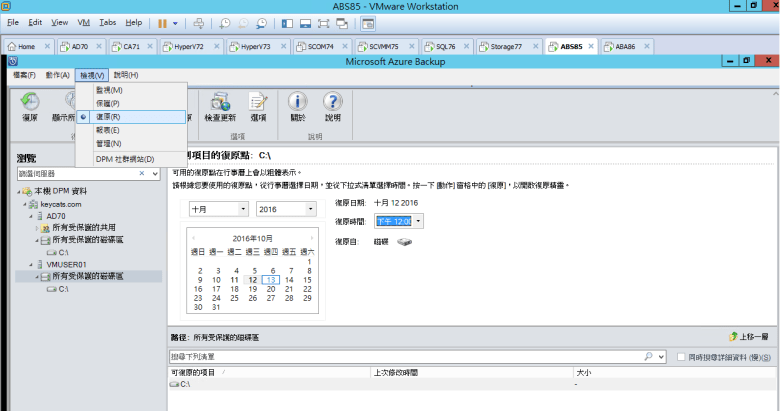Enable 同時搜尋詳細資料 checkbox

tap(682, 356)
